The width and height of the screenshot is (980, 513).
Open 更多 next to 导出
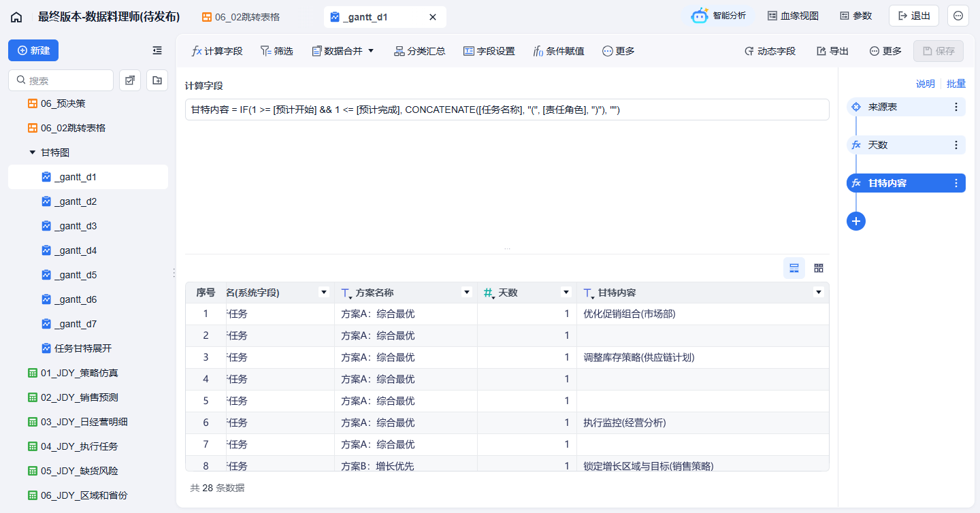click(885, 51)
